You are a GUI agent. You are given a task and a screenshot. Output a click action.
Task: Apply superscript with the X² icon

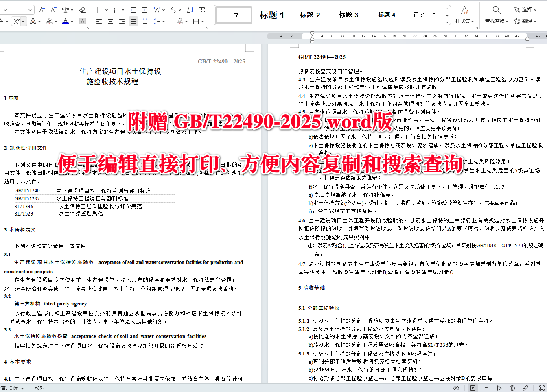click(x=16, y=20)
